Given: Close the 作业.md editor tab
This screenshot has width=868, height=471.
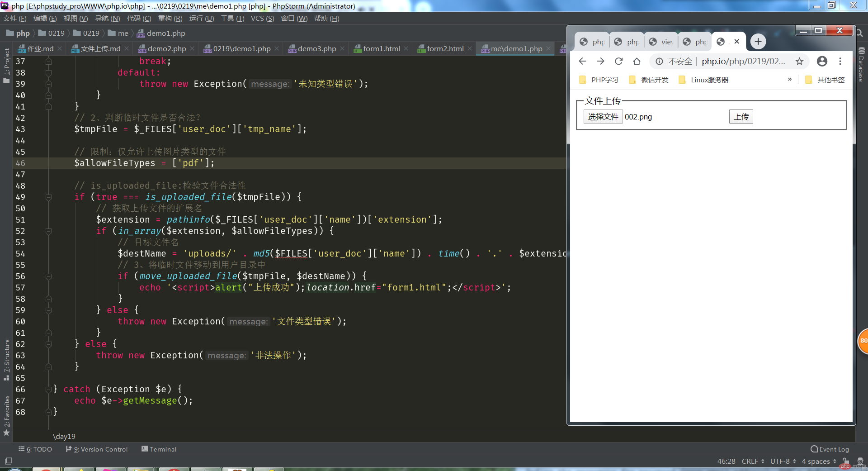Looking at the screenshot, I should point(60,48).
